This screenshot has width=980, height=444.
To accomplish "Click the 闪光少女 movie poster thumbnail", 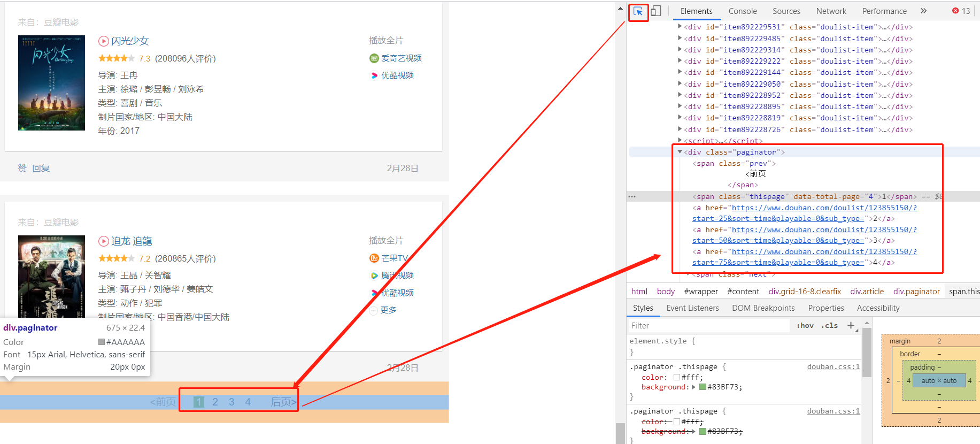I will tap(51, 83).
